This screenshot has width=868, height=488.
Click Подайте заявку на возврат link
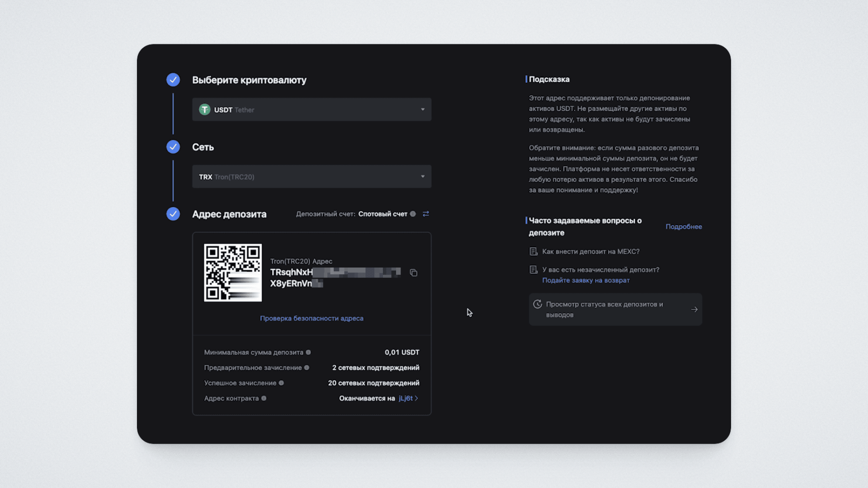tap(585, 280)
